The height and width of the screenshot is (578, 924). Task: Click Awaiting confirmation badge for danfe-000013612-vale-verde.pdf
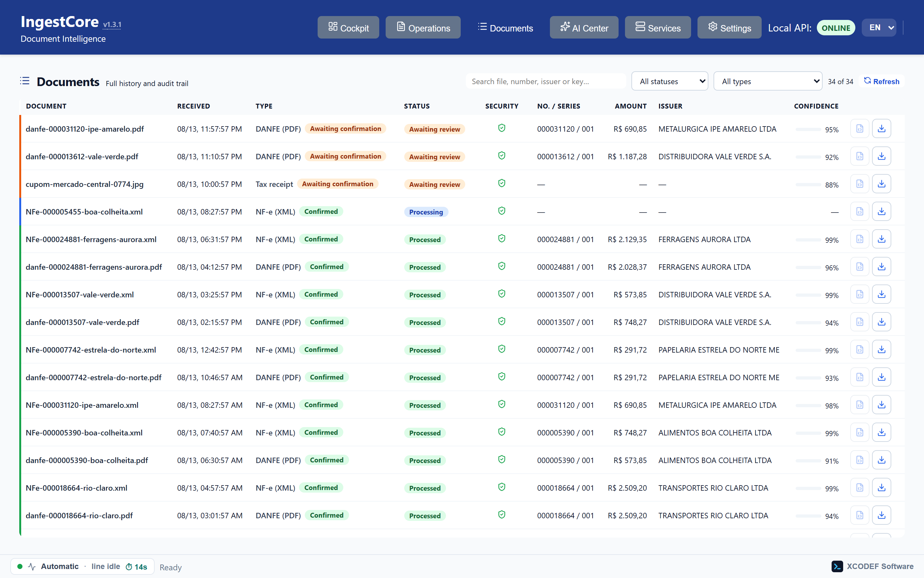tap(346, 156)
